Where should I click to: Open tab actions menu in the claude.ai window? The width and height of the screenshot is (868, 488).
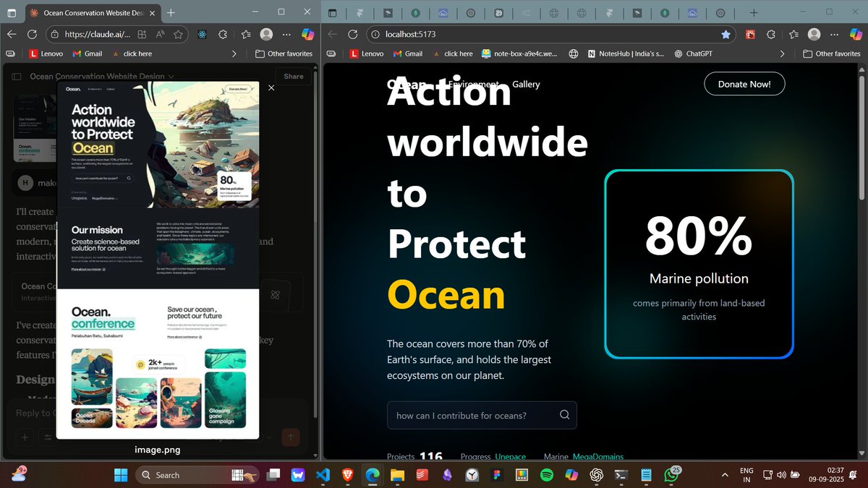(x=13, y=13)
